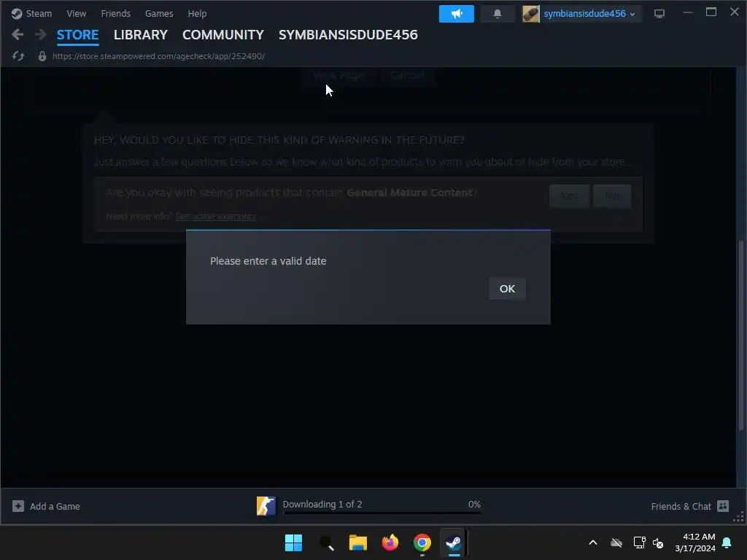Image resolution: width=747 pixels, height=560 pixels.
Task: Close the Steam window
Action: [x=735, y=12]
